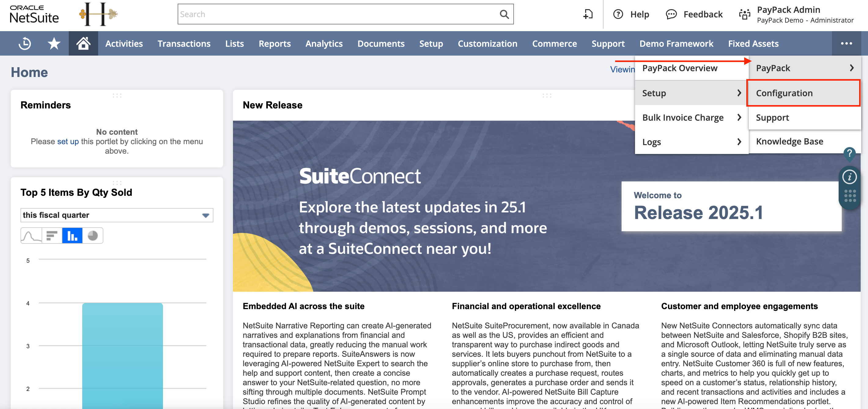Open the Recent Records clock icon

pyautogui.click(x=24, y=43)
